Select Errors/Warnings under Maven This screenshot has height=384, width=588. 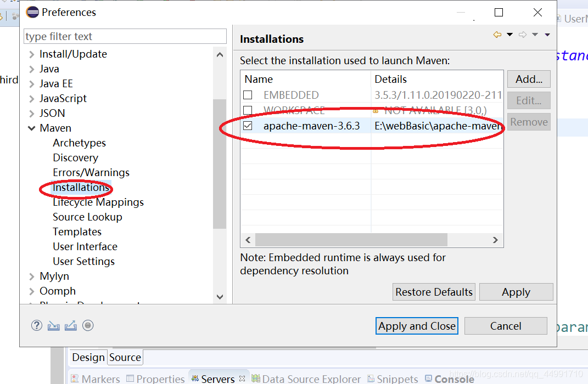pyautogui.click(x=91, y=172)
